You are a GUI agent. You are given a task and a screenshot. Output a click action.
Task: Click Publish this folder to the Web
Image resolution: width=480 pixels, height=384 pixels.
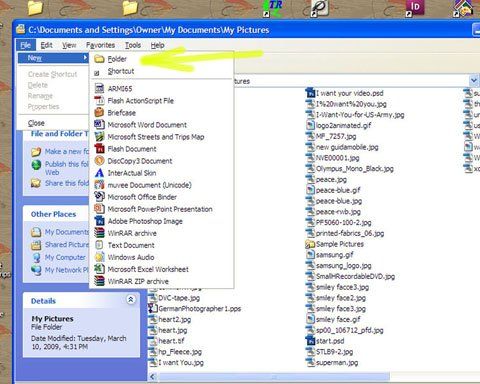click(60, 168)
